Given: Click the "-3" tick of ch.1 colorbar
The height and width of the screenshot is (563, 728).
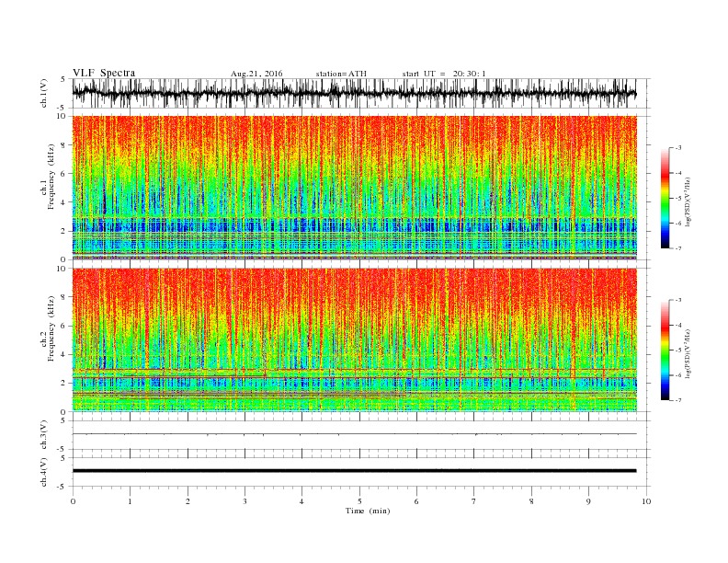Looking at the screenshot, I should click(677, 148).
